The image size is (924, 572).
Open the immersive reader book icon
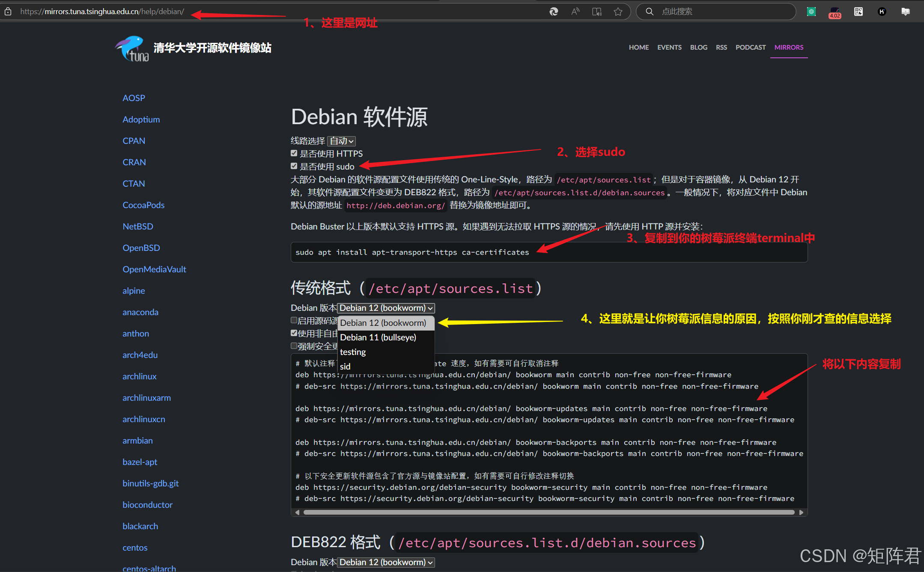pos(596,12)
